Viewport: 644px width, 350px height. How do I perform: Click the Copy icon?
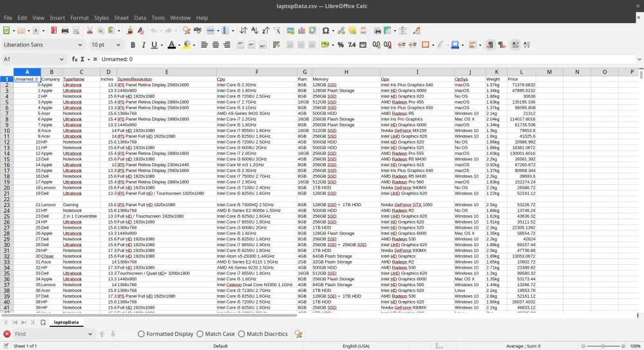[x=100, y=30]
